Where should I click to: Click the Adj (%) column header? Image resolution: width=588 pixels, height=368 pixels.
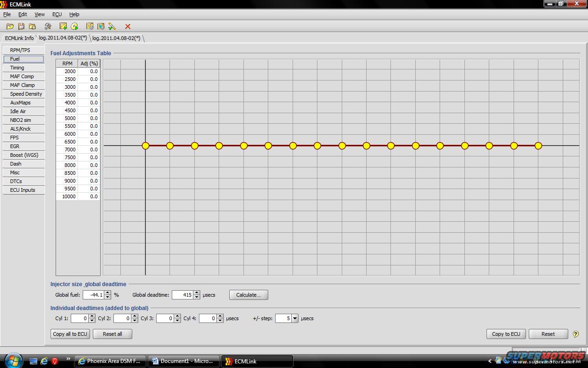coord(89,63)
